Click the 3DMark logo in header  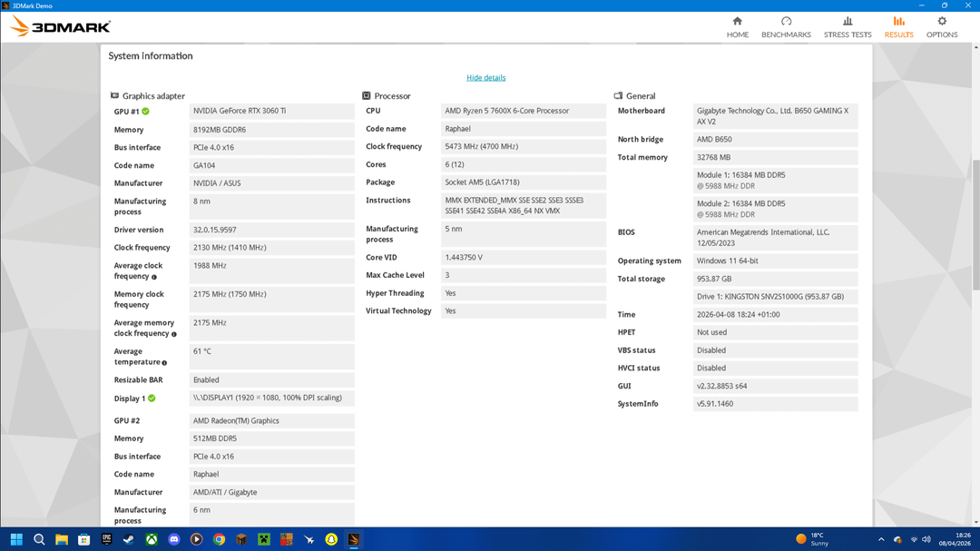coord(61,26)
